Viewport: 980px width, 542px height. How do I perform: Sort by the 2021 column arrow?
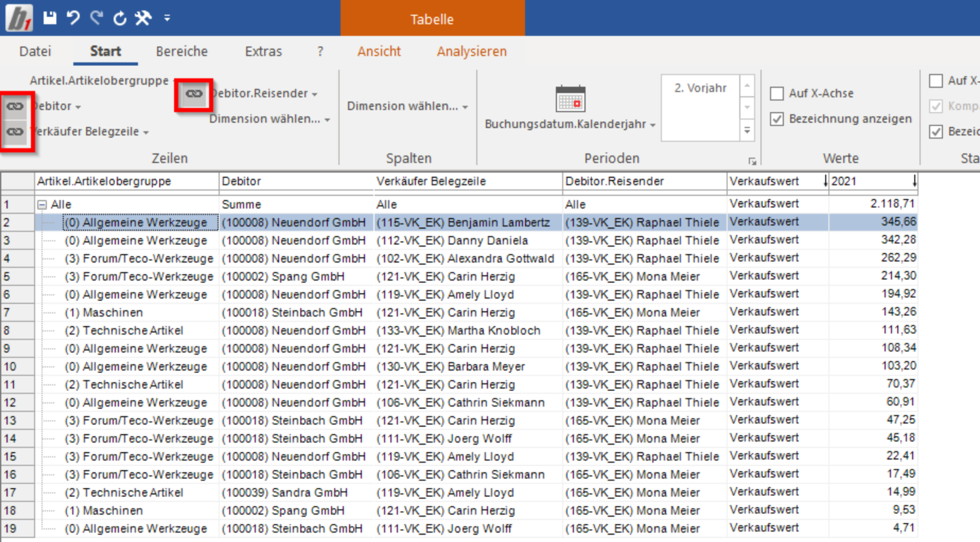pyautogui.click(x=914, y=181)
